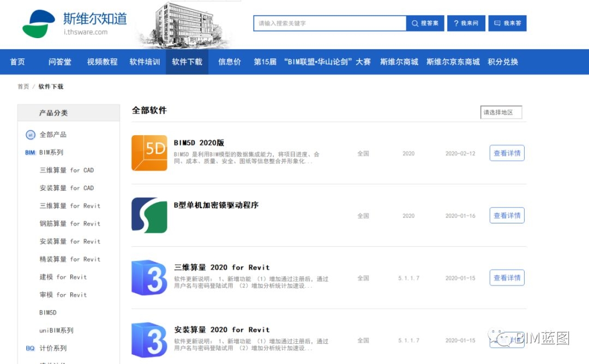Select BIM系列 category
The image size is (589, 364).
51,153
